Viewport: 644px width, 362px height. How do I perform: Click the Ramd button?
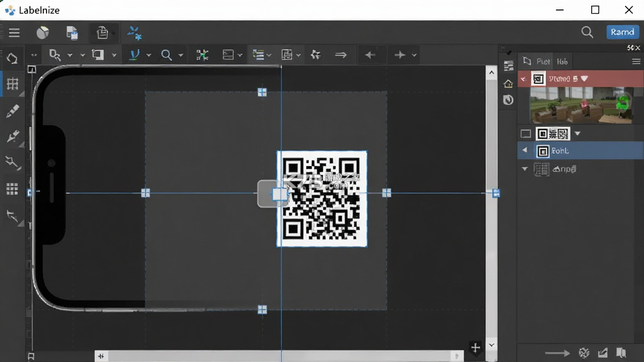[x=623, y=32]
